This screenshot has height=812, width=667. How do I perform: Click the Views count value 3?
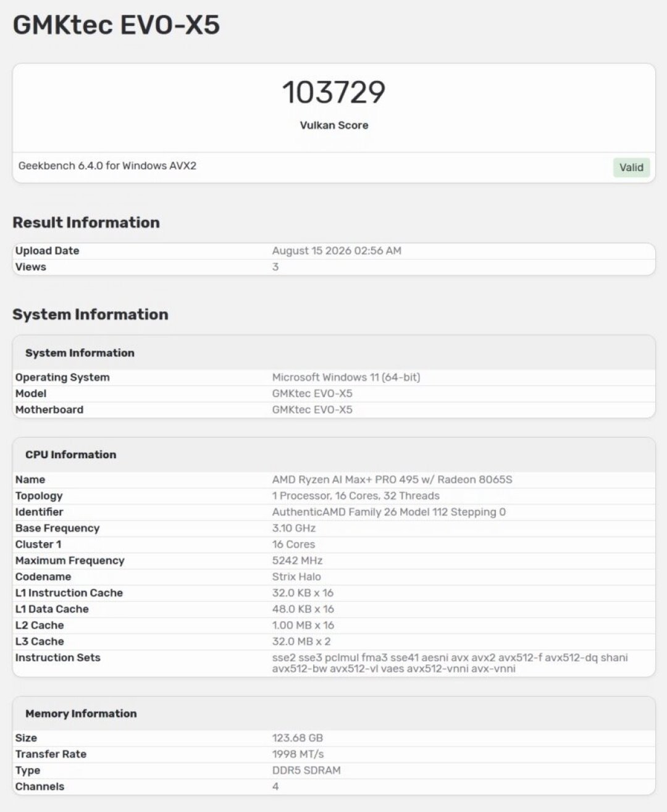(275, 267)
